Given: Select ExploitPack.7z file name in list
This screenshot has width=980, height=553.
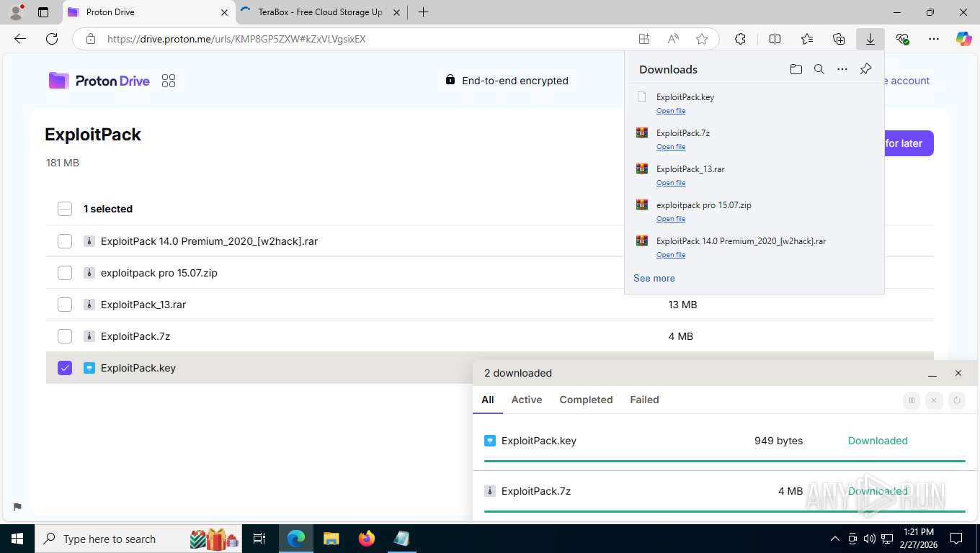Looking at the screenshot, I should coord(135,336).
